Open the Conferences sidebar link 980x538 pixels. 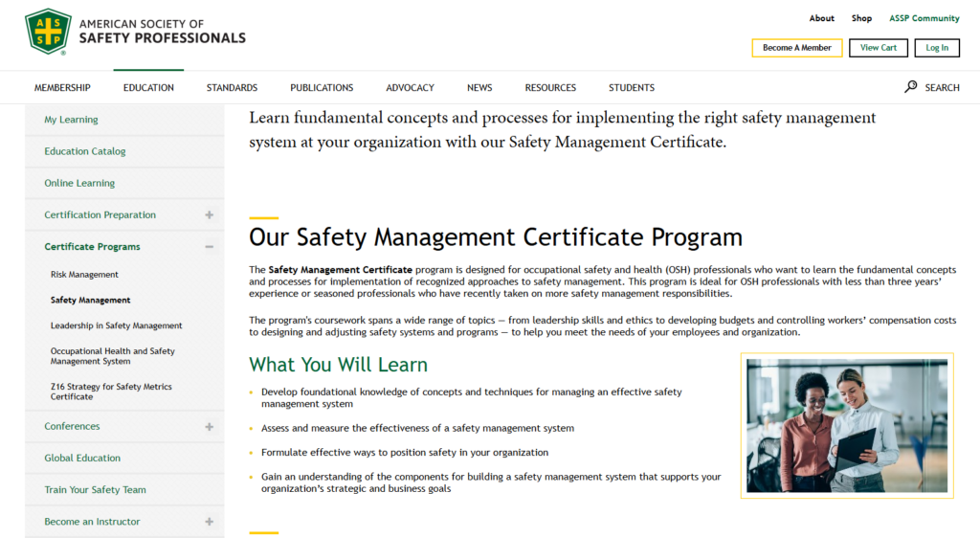pyautogui.click(x=72, y=426)
